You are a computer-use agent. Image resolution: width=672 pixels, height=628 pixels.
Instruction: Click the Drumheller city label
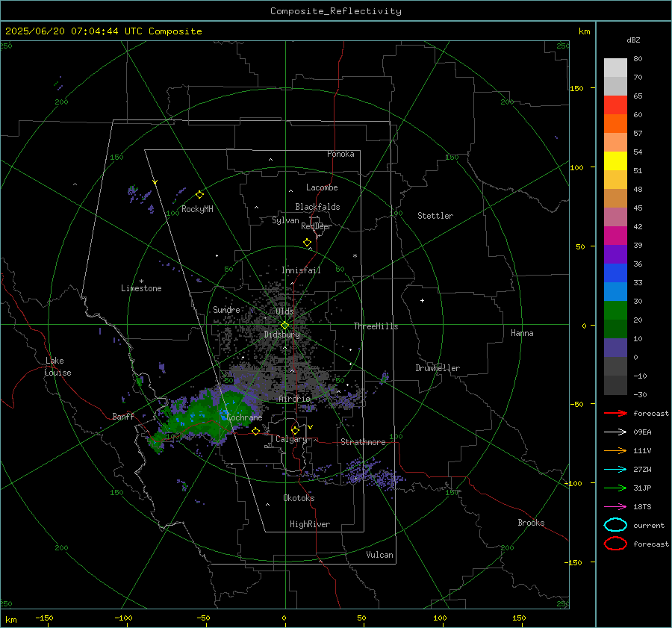[x=438, y=368]
